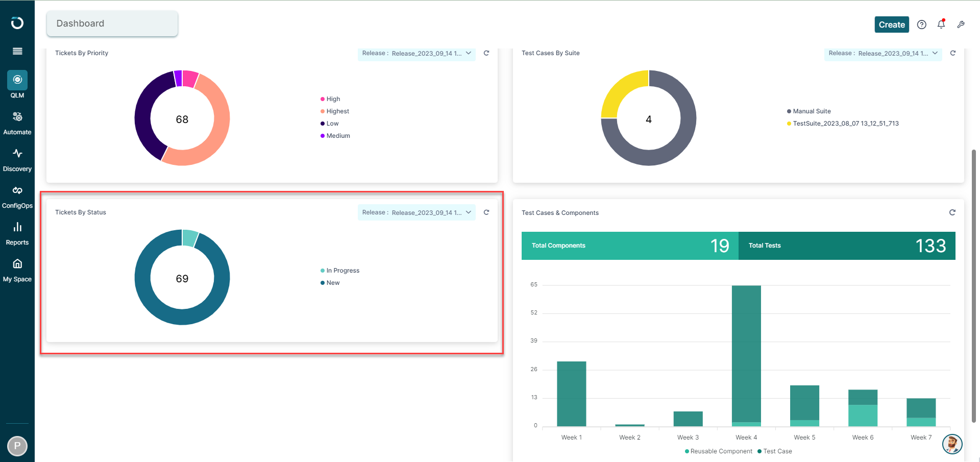Toggle Medium legend in Tickets By Priority
The height and width of the screenshot is (462, 980).
tap(335, 136)
